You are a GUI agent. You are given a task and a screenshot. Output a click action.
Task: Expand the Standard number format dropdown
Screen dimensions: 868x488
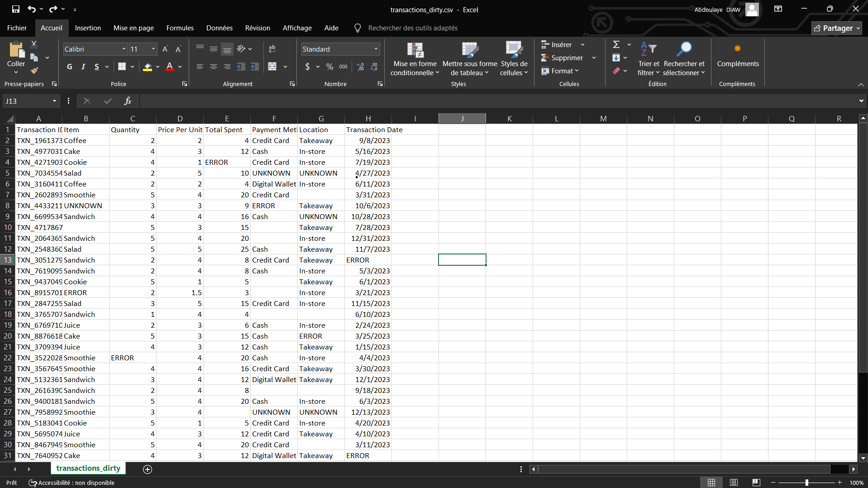pos(376,49)
